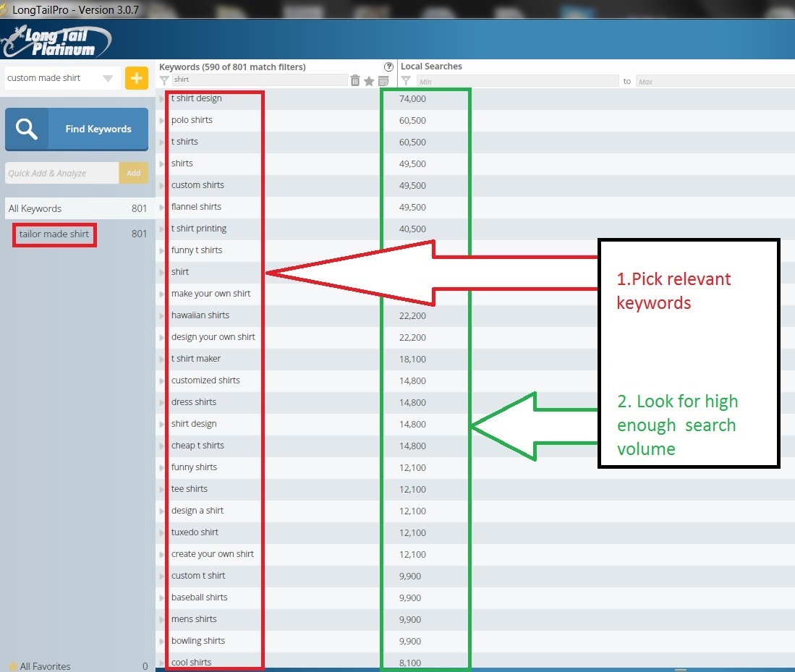Select the 'make your own shirt' keyword

[x=211, y=294]
